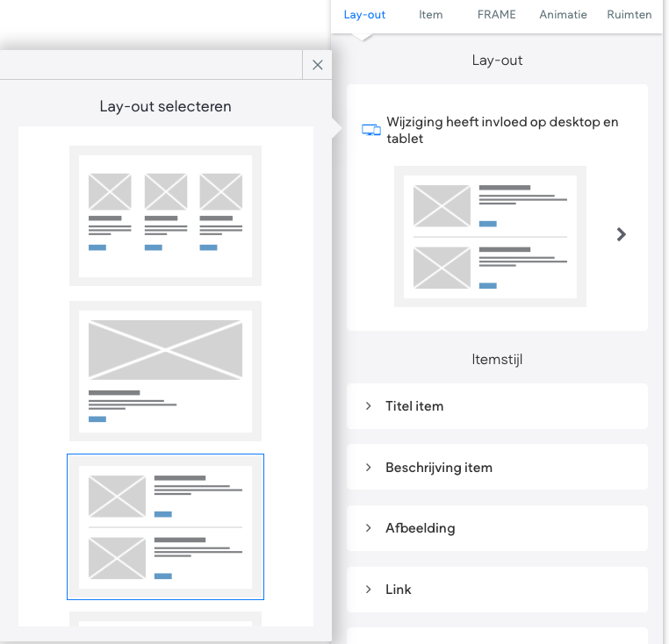
Task: Choose the highlighted image-left list layout
Action: coord(165,526)
